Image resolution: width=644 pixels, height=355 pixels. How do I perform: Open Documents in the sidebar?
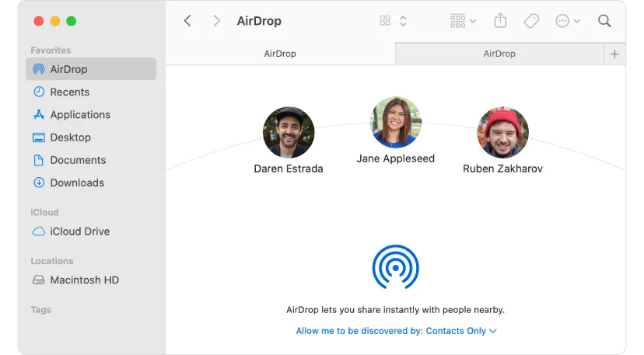pos(91,160)
